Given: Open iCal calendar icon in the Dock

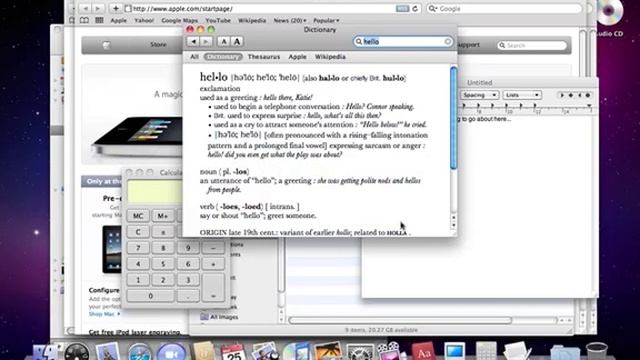Looking at the screenshot, I should coord(233,351).
